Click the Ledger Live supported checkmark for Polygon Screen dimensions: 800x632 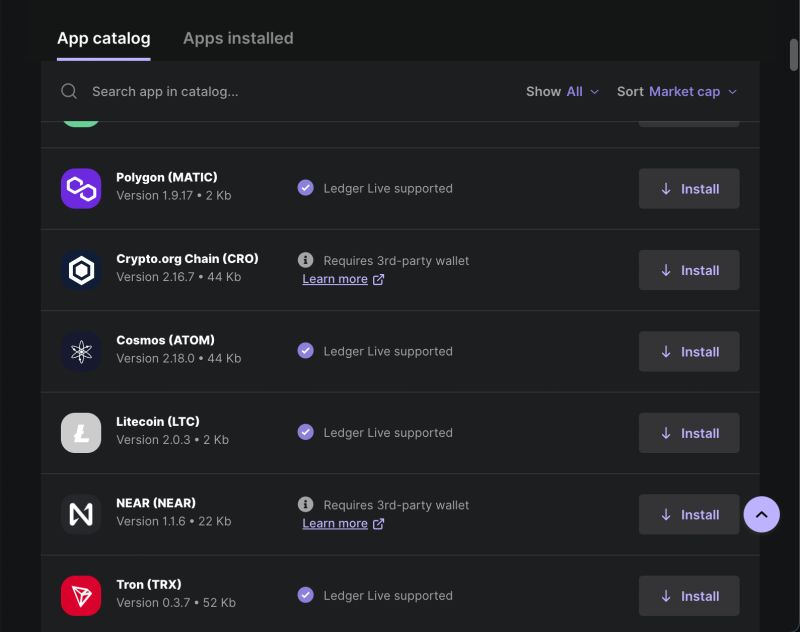click(x=306, y=188)
